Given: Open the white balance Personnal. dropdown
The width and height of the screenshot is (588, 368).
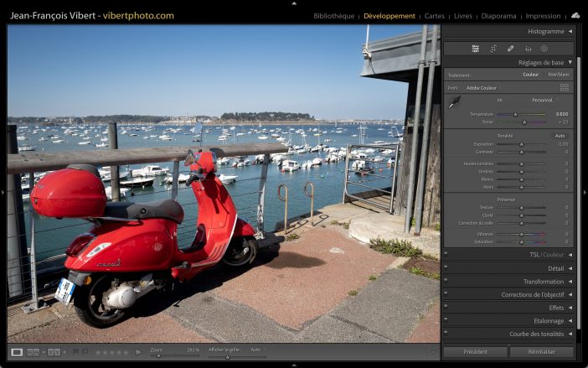Looking at the screenshot, I should [x=545, y=100].
